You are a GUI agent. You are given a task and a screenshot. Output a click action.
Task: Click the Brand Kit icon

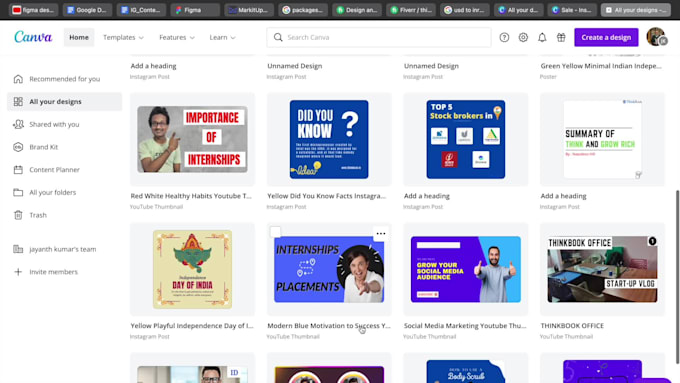pos(18,147)
